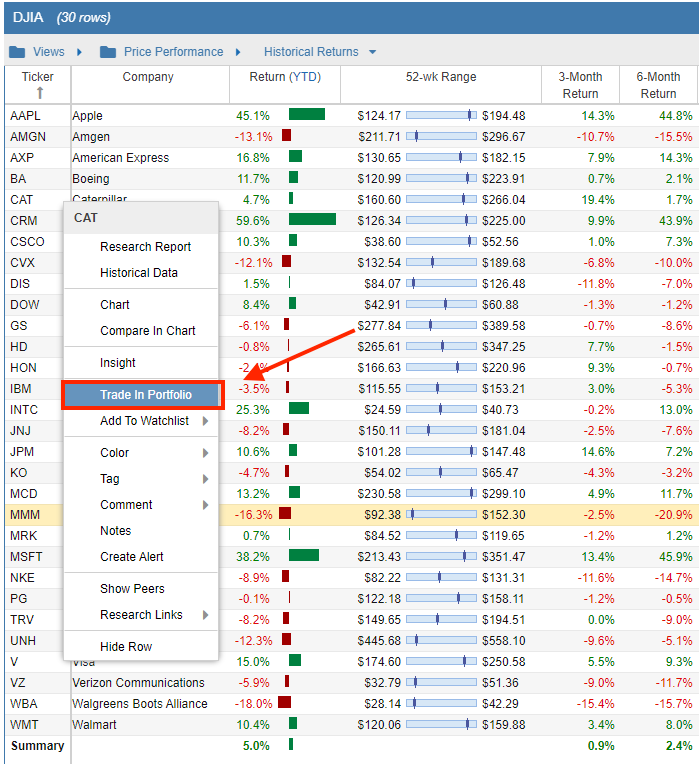Image resolution: width=699 pixels, height=764 pixels.
Task: Select Research Report from context menu
Action: click(x=141, y=247)
